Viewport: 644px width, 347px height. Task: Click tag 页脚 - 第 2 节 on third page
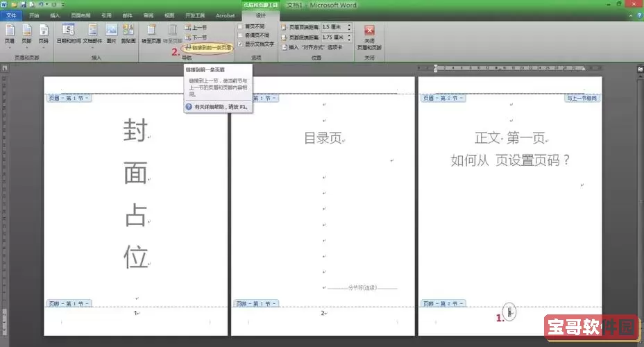point(443,303)
